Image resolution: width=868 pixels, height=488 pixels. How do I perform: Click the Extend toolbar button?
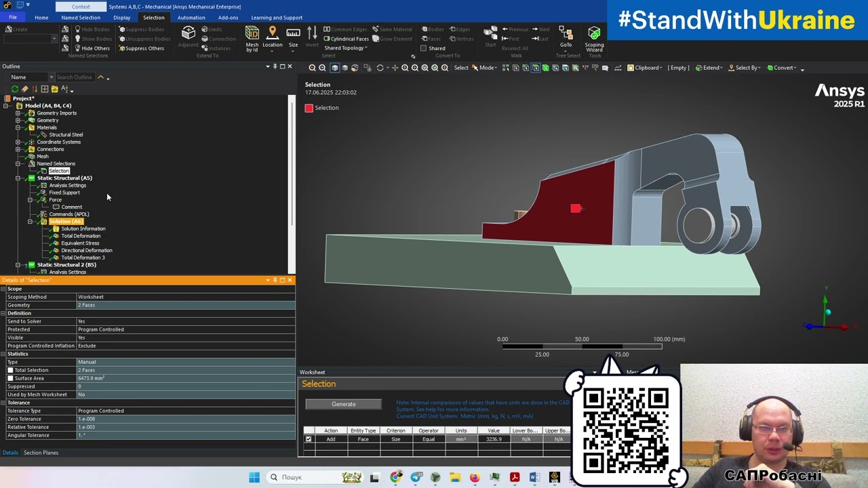(709, 68)
